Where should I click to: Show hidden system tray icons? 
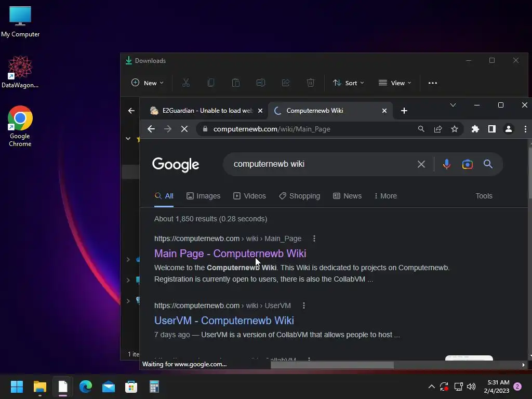(x=431, y=387)
